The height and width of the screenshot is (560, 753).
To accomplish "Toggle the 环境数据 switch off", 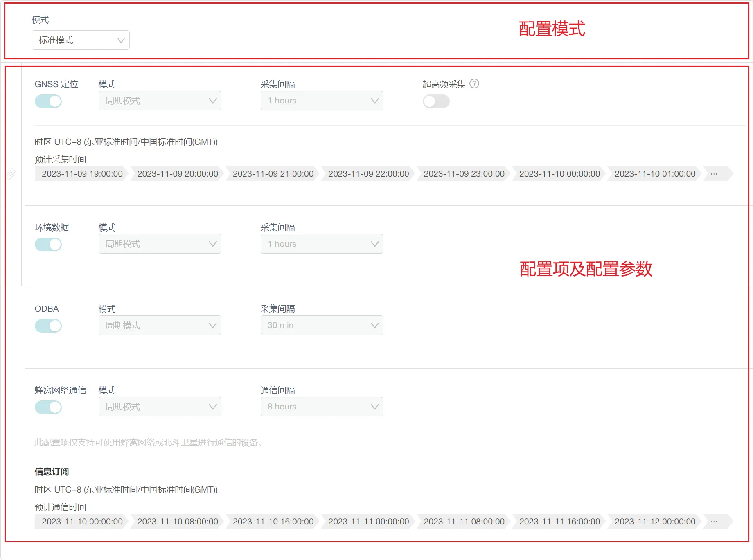I will (x=48, y=244).
